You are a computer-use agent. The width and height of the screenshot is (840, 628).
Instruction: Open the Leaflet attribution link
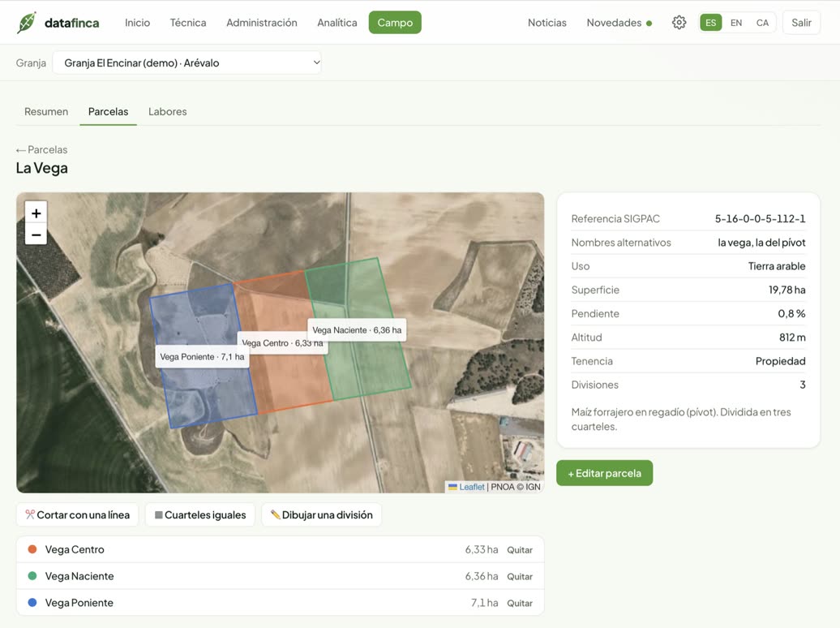click(x=471, y=487)
